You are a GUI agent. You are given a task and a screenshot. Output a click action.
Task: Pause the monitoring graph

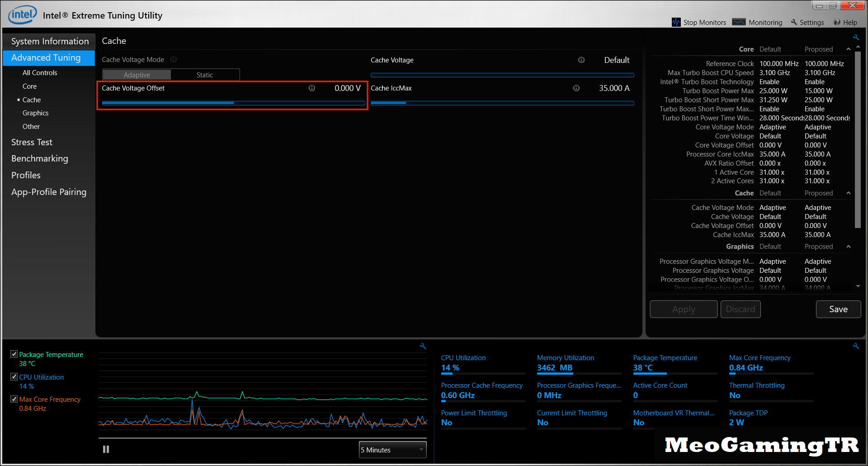106,449
